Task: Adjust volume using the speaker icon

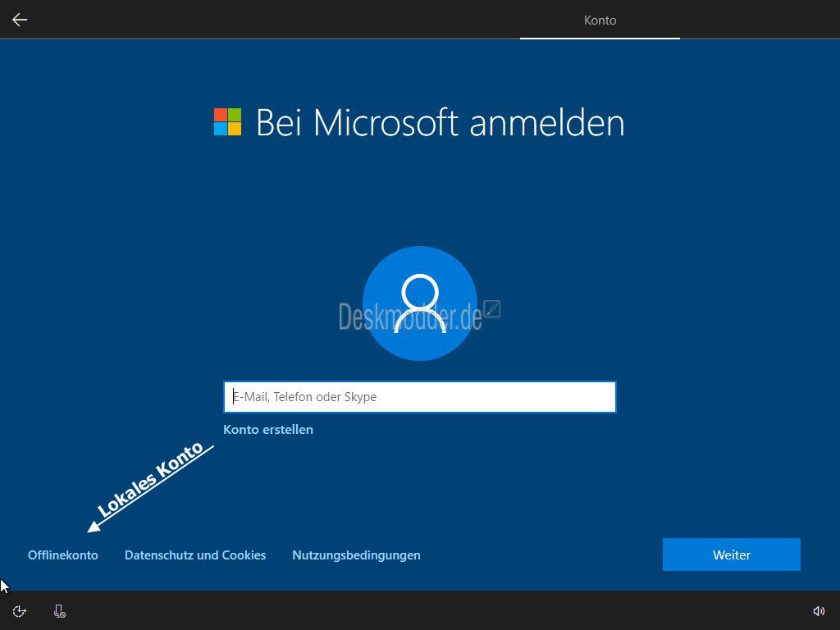Action: tap(819, 611)
